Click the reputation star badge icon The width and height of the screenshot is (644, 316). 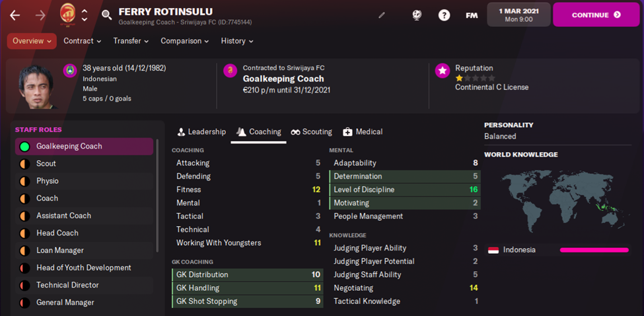443,71
